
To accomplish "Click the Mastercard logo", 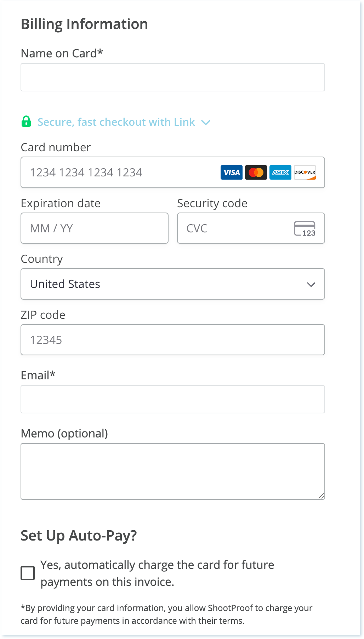I will click(x=256, y=173).
